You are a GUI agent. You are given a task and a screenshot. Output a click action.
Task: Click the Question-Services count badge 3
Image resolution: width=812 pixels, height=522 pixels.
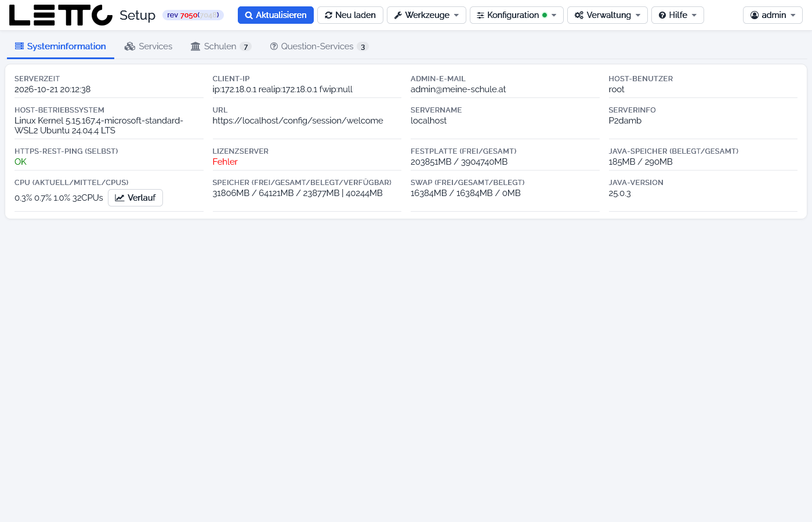(363, 47)
